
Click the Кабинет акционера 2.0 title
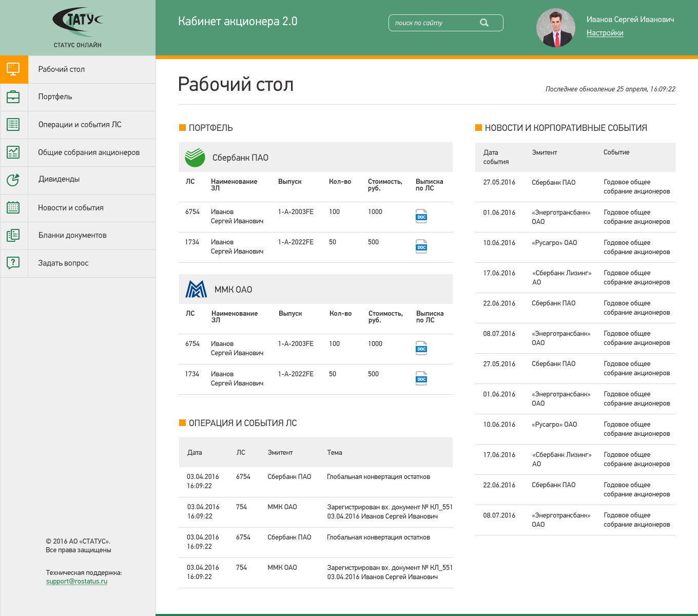(x=238, y=21)
